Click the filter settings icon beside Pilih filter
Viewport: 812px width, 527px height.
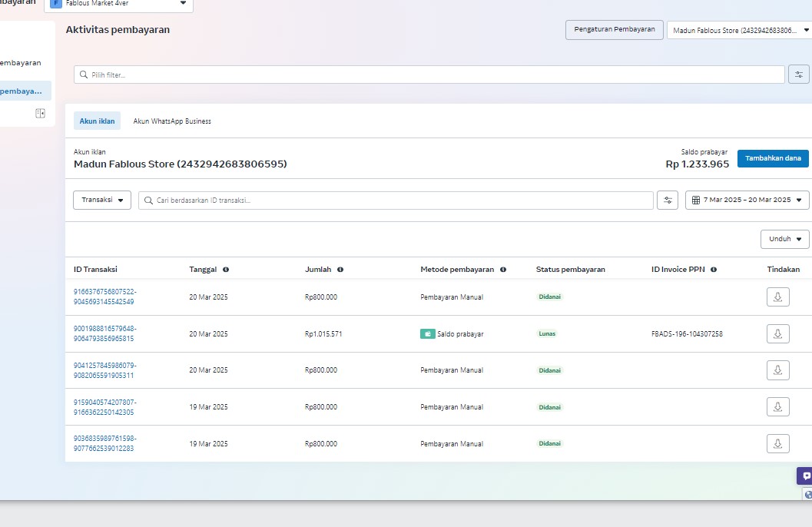pos(798,75)
